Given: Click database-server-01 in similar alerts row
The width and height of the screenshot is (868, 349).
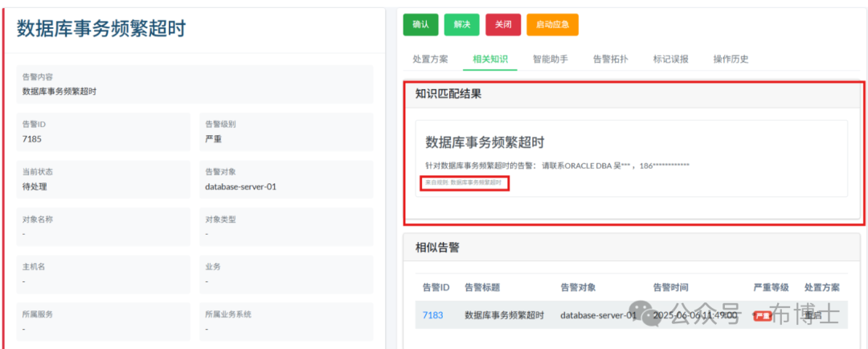Looking at the screenshot, I should tap(599, 315).
